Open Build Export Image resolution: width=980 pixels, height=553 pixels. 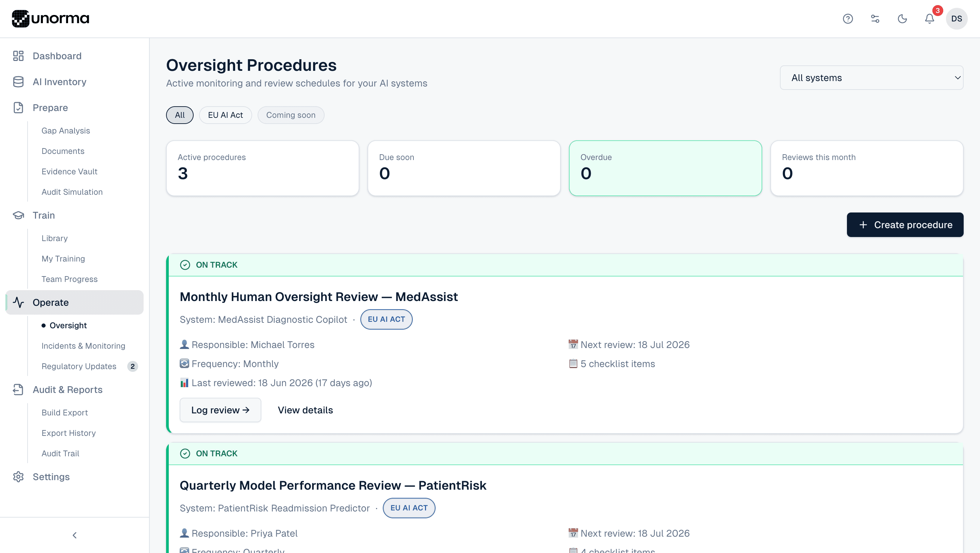(x=64, y=413)
